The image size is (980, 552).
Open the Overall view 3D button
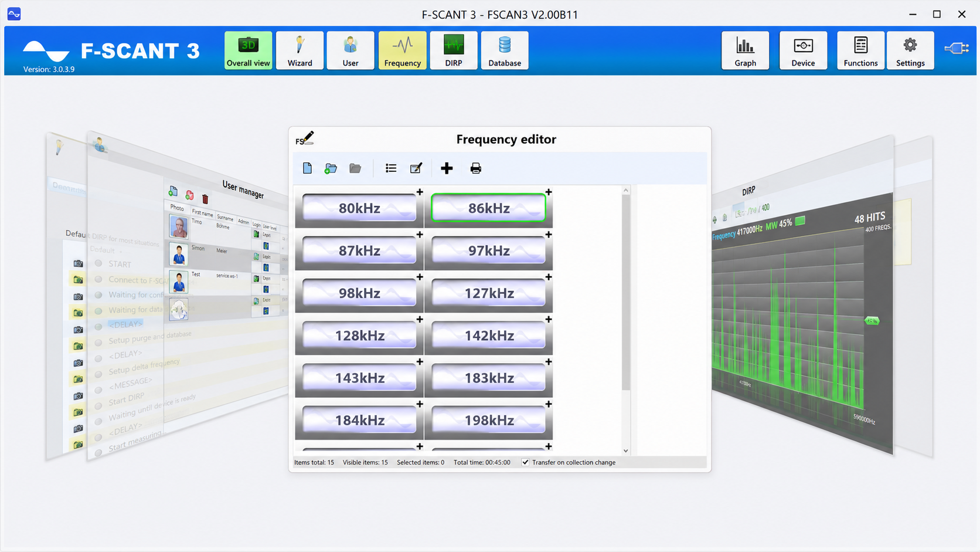[248, 50]
